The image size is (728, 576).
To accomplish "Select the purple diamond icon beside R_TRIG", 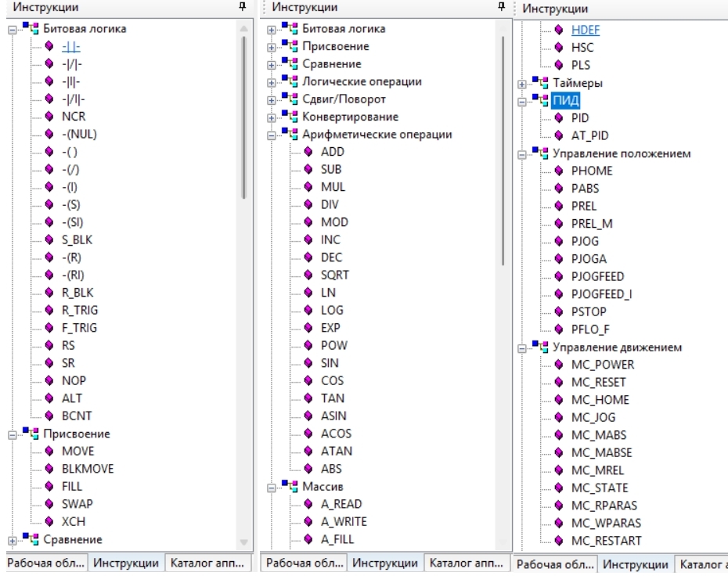I will pos(49,310).
